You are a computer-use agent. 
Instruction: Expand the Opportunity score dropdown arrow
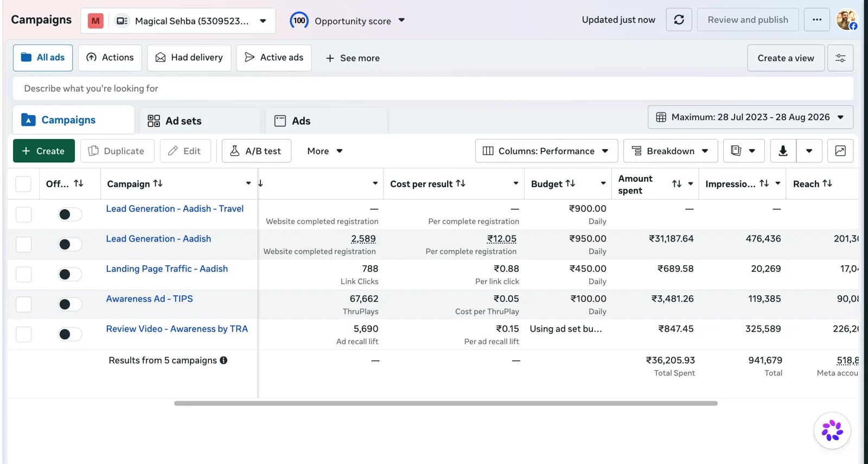401,20
